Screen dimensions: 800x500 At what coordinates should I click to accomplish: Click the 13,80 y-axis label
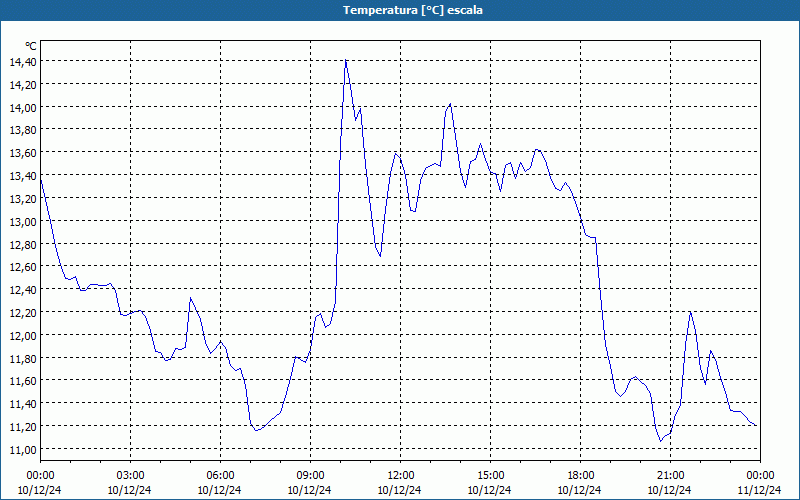click(x=23, y=130)
